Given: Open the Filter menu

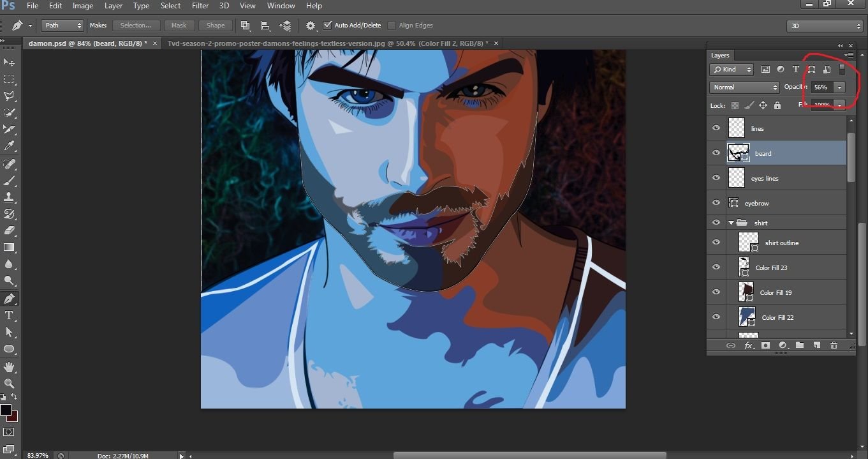Looking at the screenshot, I should tap(200, 6).
